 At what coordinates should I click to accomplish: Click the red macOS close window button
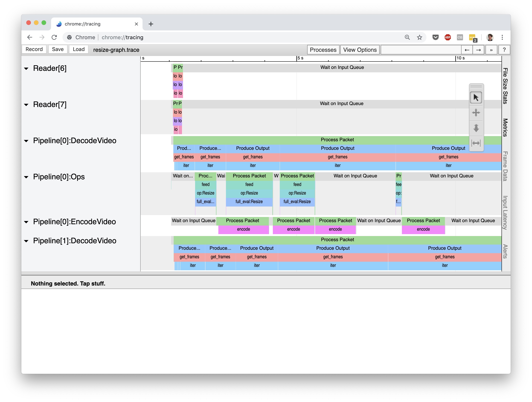coord(29,23)
